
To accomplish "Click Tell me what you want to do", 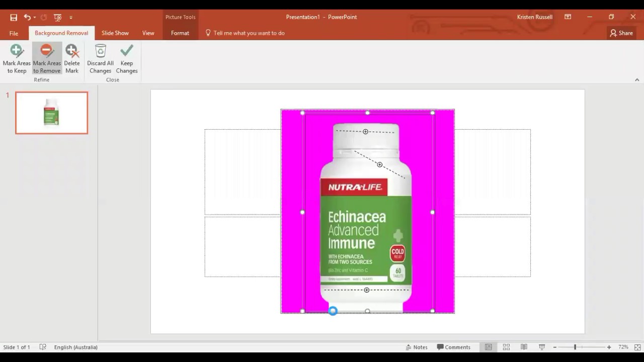I will point(245,33).
